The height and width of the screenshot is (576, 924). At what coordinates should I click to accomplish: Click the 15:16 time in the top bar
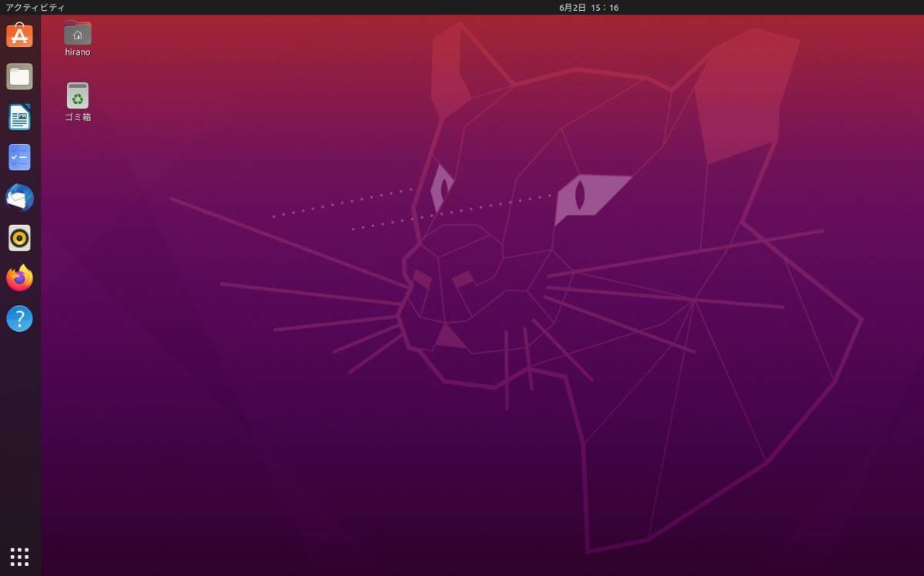coord(605,8)
